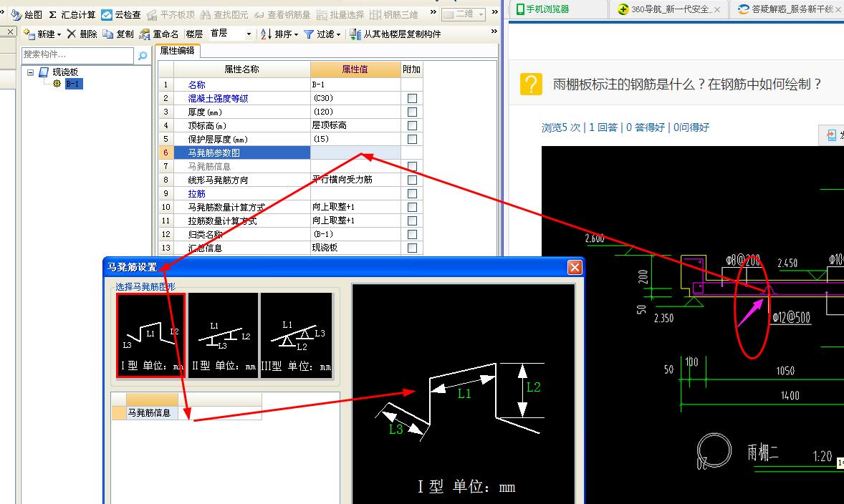This screenshot has height=504, width=844.
Task: Switch to 360导航 browser tab
Action: point(669,9)
